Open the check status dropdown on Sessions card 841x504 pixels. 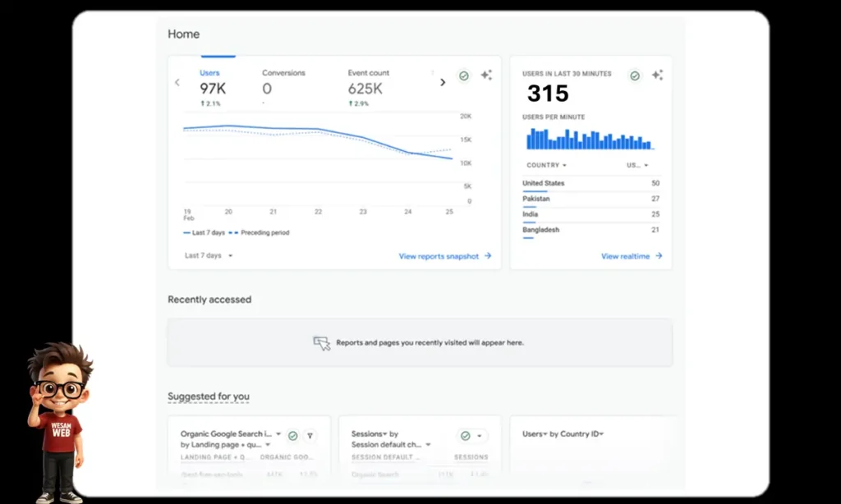[x=471, y=436]
